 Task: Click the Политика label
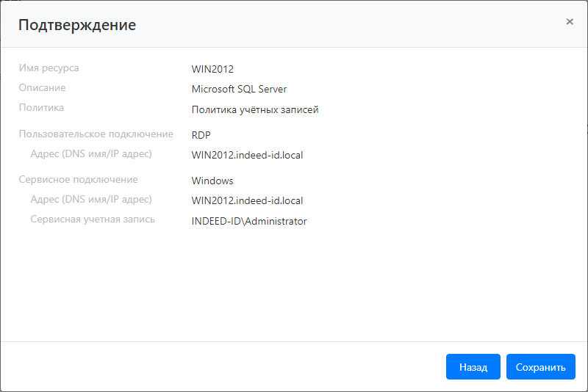click(x=41, y=108)
